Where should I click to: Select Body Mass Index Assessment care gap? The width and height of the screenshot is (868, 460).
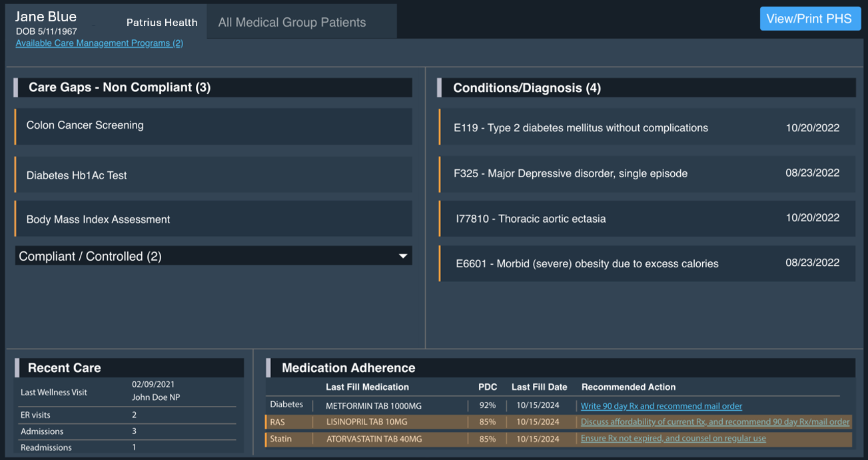213,219
